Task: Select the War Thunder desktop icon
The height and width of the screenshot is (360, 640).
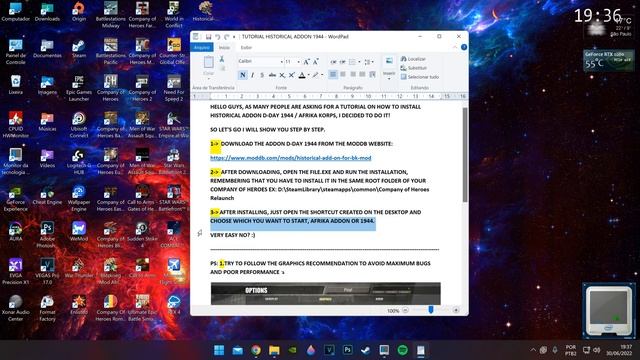Action: [x=79, y=268]
